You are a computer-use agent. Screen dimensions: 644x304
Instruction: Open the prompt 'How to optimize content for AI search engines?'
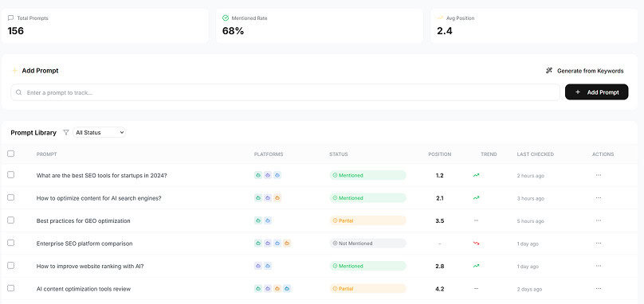click(99, 198)
